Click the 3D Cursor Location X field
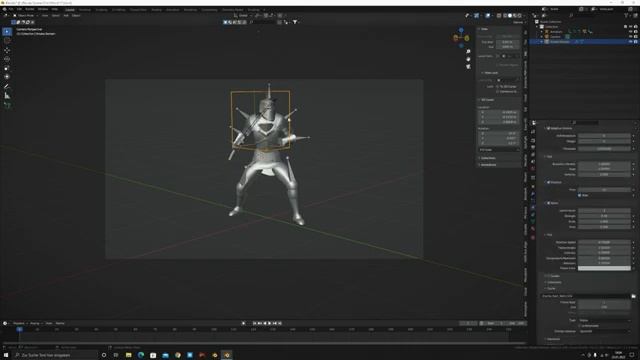This screenshot has height=360, width=640. (x=499, y=112)
